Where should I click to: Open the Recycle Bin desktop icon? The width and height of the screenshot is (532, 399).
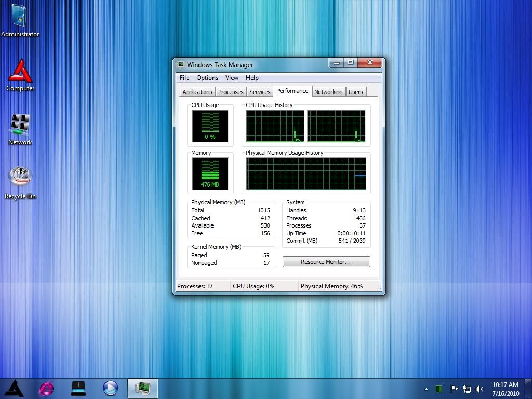tap(20, 183)
